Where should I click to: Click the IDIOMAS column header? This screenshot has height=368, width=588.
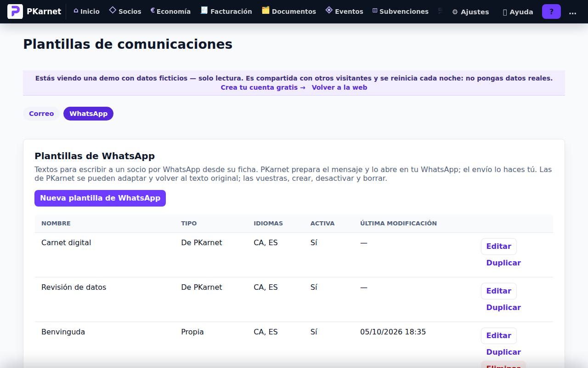pyautogui.click(x=268, y=224)
